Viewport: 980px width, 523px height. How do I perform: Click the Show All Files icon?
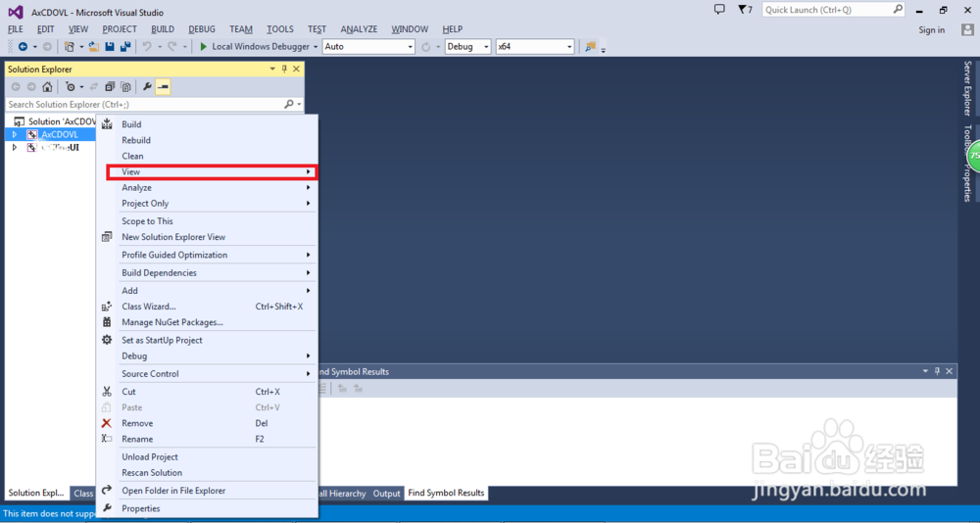[125, 87]
